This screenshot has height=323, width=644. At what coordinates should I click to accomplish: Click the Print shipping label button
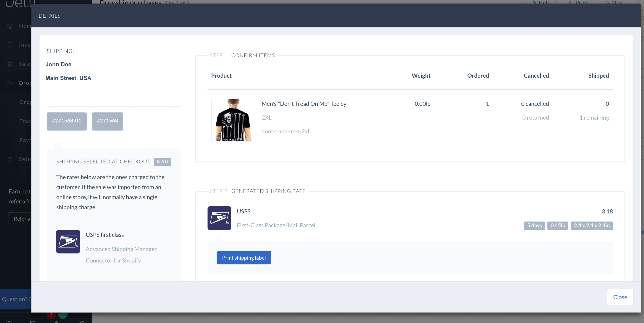(x=244, y=258)
